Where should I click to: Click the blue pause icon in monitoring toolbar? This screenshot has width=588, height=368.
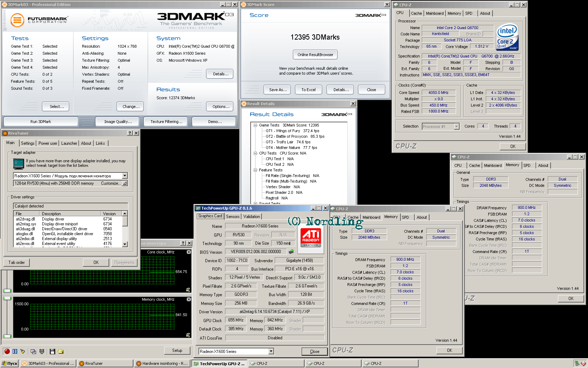pos(15,352)
